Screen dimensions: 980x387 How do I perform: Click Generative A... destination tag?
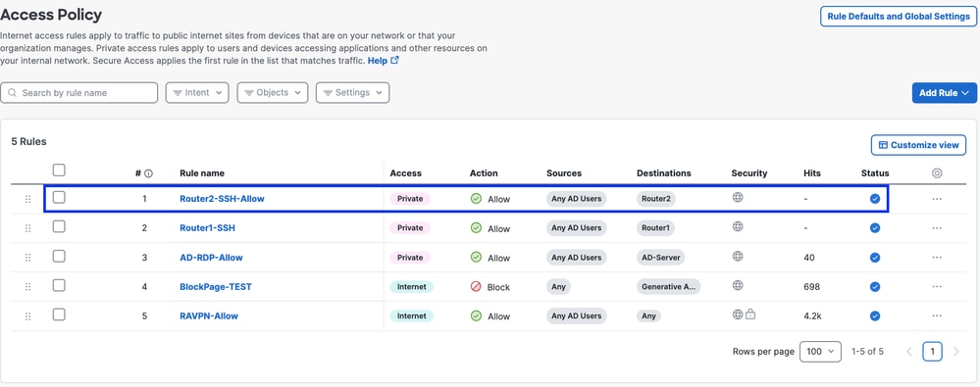tap(669, 286)
